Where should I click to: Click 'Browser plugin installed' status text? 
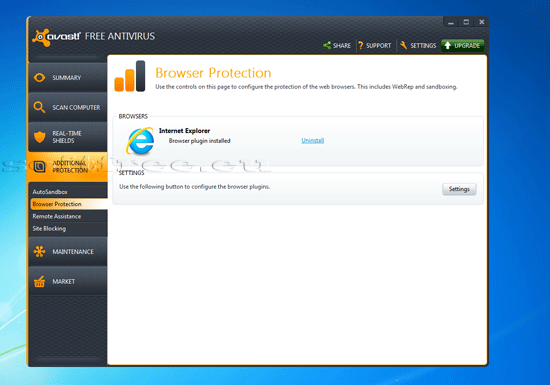click(199, 141)
